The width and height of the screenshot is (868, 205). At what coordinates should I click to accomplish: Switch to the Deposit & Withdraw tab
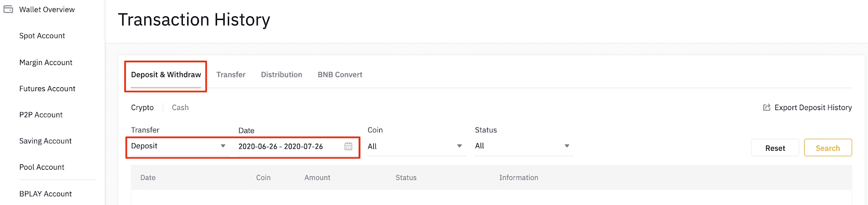pos(166,75)
